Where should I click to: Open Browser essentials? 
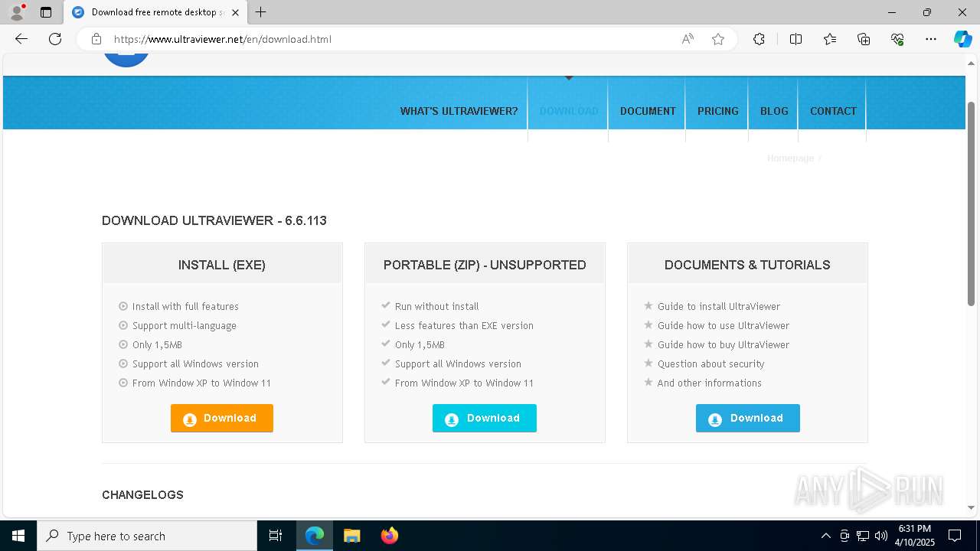pos(897,39)
